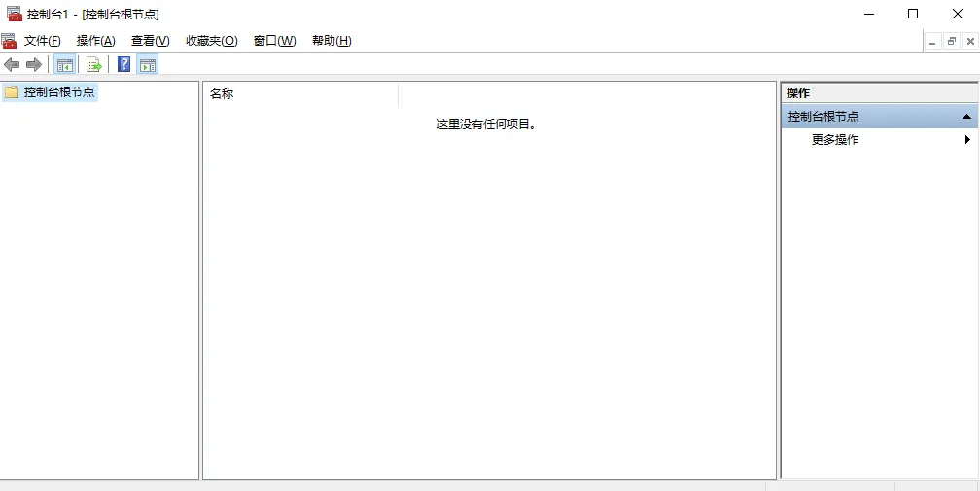Maximize the 控制台1 main window
The image size is (980, 491).
913,14
